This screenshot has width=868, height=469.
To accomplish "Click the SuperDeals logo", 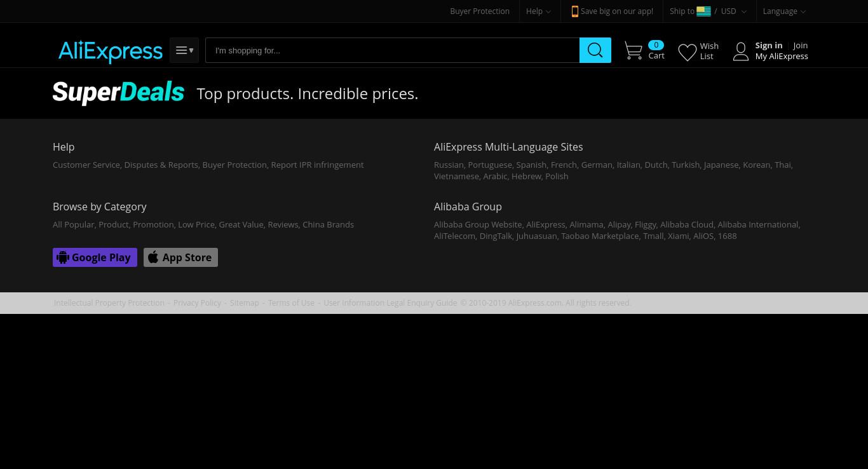I will click(x=119, y=93).
